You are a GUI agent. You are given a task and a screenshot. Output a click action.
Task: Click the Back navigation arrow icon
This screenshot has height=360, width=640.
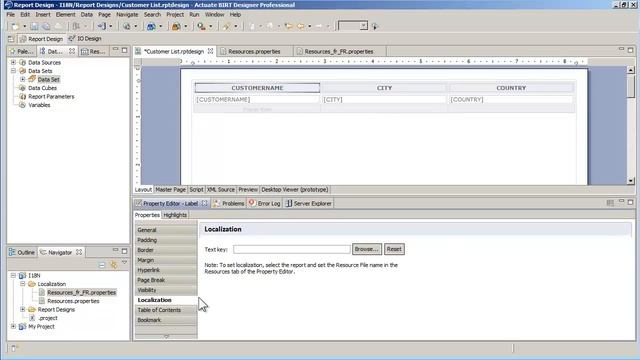[x=301, y=26]
